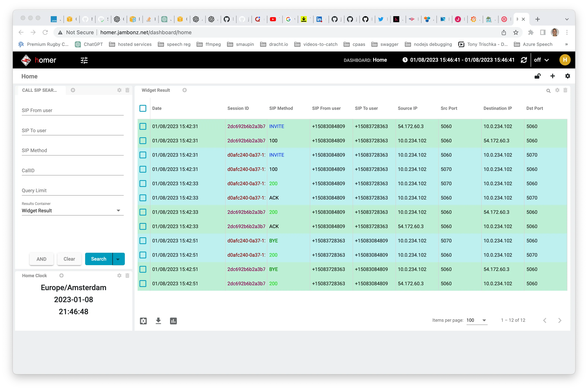
Task: Click plus icon next to Widget Result tab
Action: tap(184, 90)
